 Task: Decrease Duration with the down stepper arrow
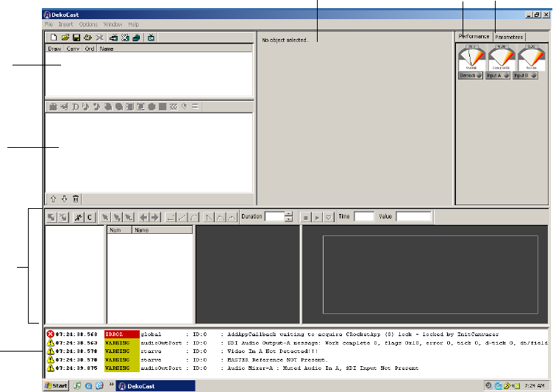288,219
